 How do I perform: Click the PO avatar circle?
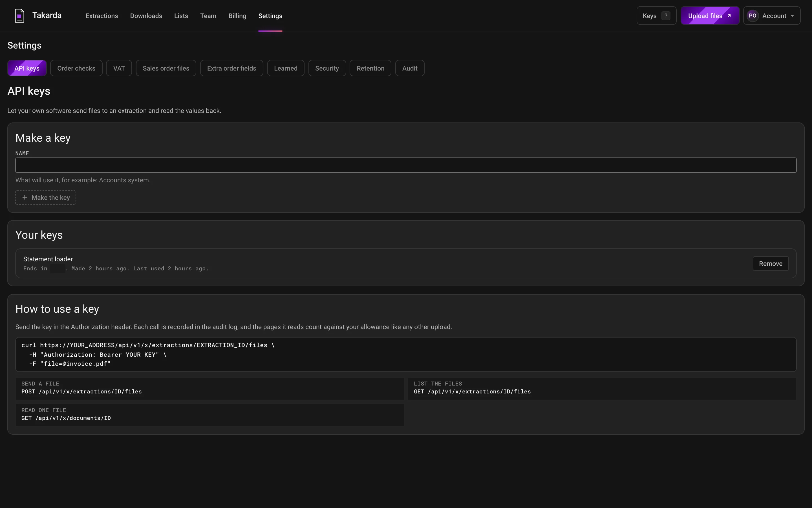pyautogui.click(x=752, y=16)
